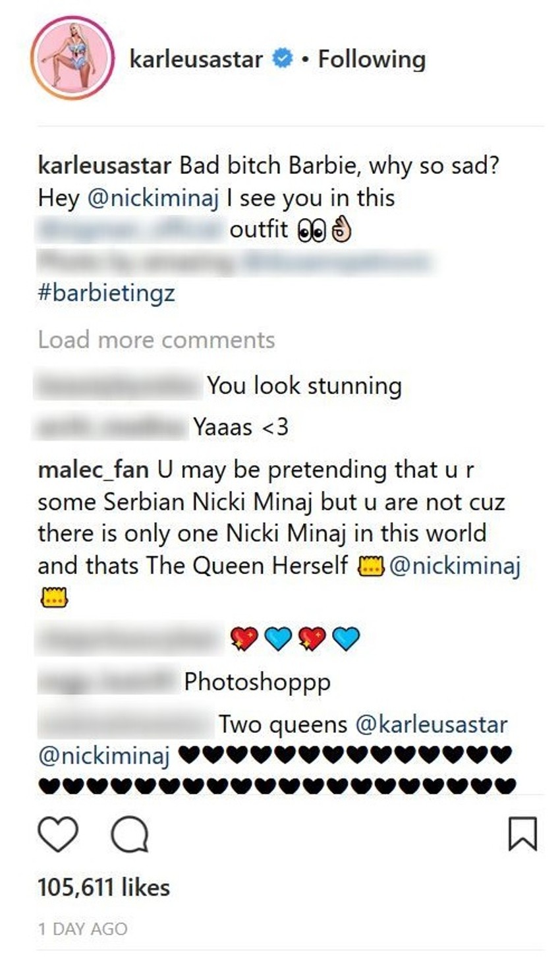This screenshot has width=560, height=957.
Task: Open @nickiminaj mention in the caption
Action: [x=154, y=198]
